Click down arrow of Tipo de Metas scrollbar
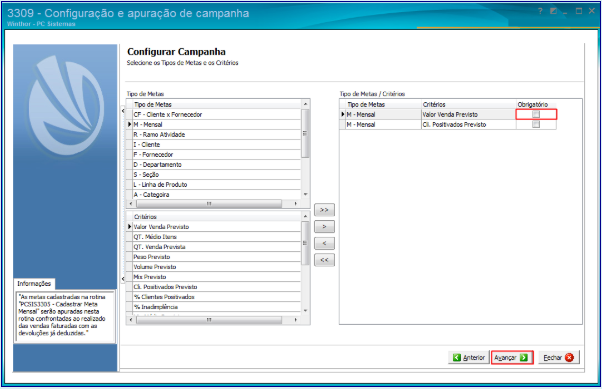The width and height of the screenshot is (602, 389). (x=306, y=194)
